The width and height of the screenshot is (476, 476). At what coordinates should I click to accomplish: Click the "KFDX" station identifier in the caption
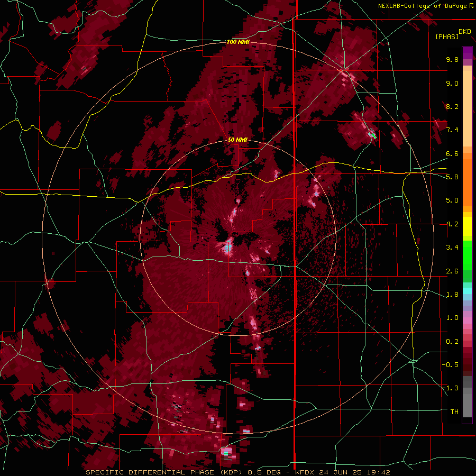pos(305,472)
